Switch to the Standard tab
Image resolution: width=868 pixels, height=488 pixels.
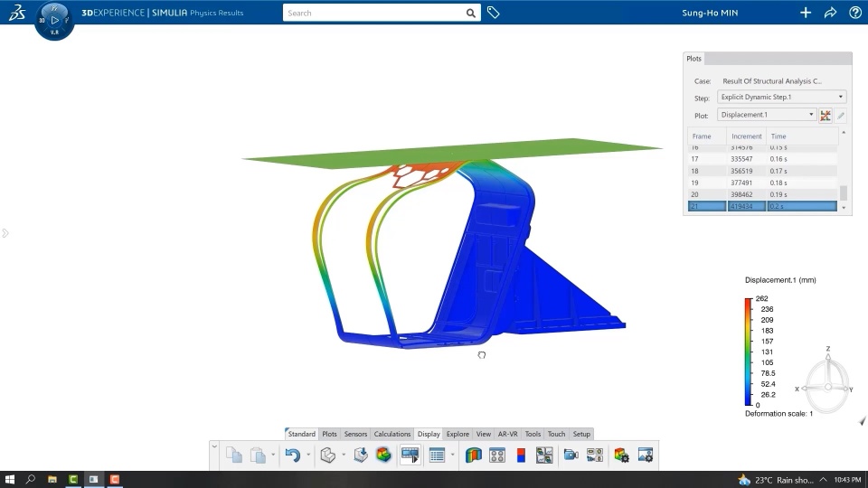click(x=302, y=434)
